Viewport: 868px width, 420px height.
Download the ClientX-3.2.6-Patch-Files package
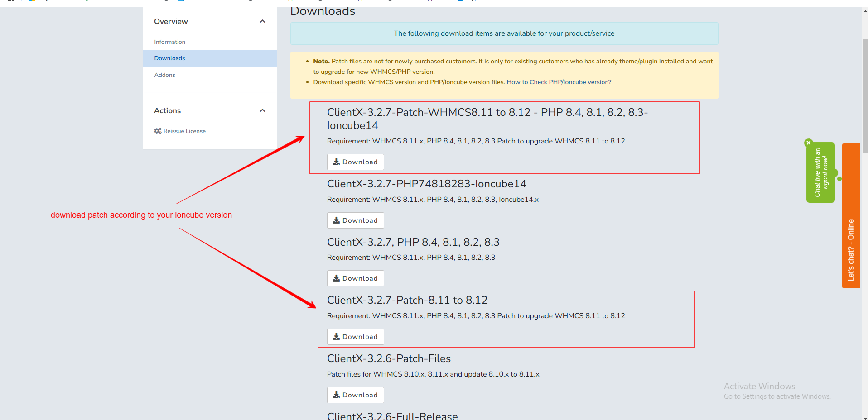tap(355, 395)
